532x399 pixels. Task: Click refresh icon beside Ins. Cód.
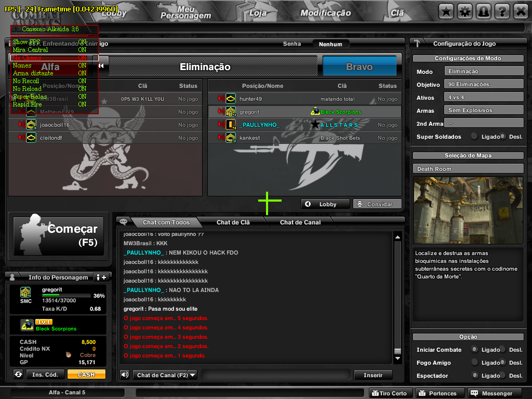tap(18, 374)
